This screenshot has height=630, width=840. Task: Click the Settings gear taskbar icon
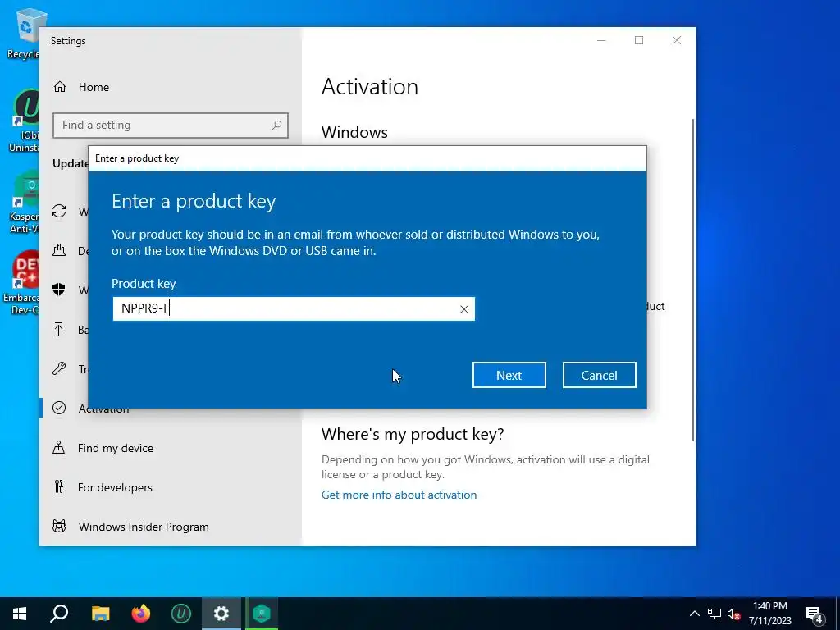tap(221, 614)
